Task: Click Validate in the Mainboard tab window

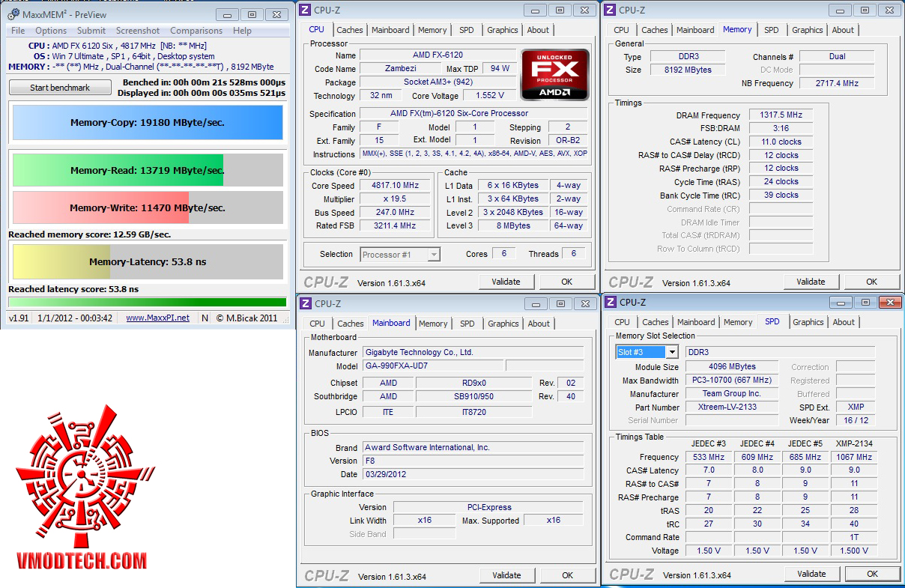Action: pyautogui.click(x=506, y=575)
